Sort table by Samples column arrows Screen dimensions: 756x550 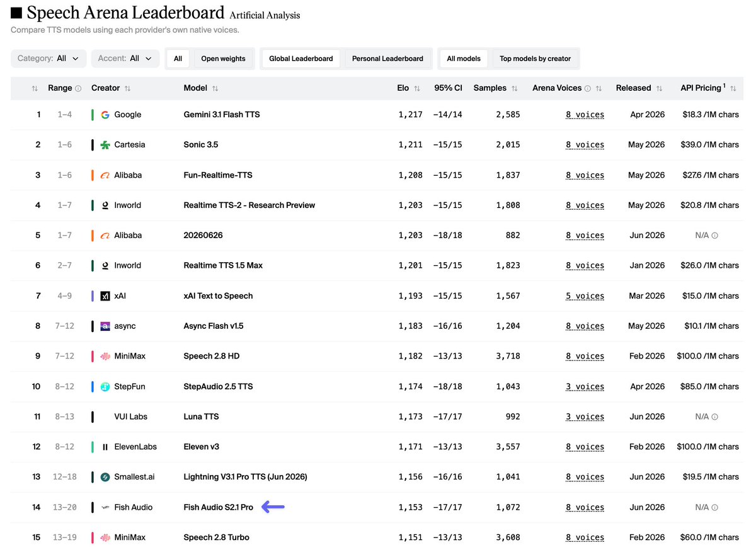[x=515, y=89]
